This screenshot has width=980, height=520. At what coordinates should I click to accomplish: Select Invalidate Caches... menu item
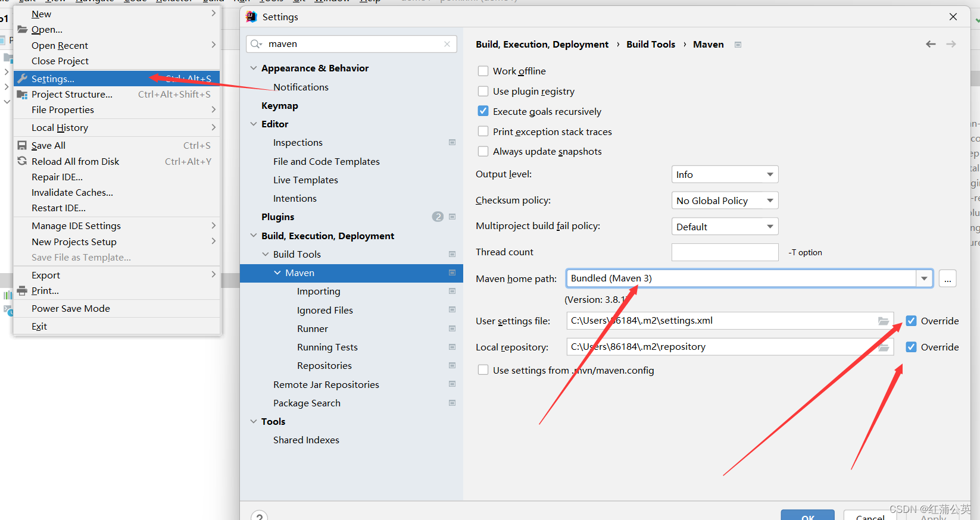[x=117, y=192]
